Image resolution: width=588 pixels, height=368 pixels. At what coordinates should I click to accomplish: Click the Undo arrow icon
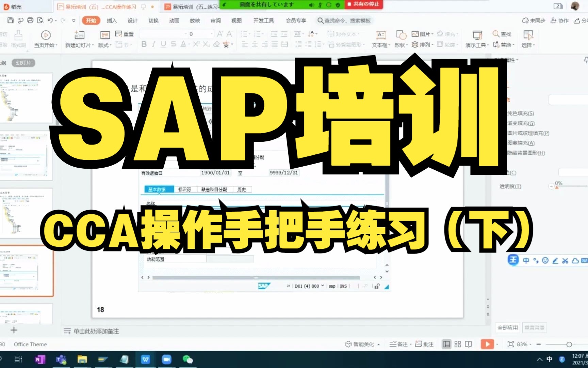50,20
